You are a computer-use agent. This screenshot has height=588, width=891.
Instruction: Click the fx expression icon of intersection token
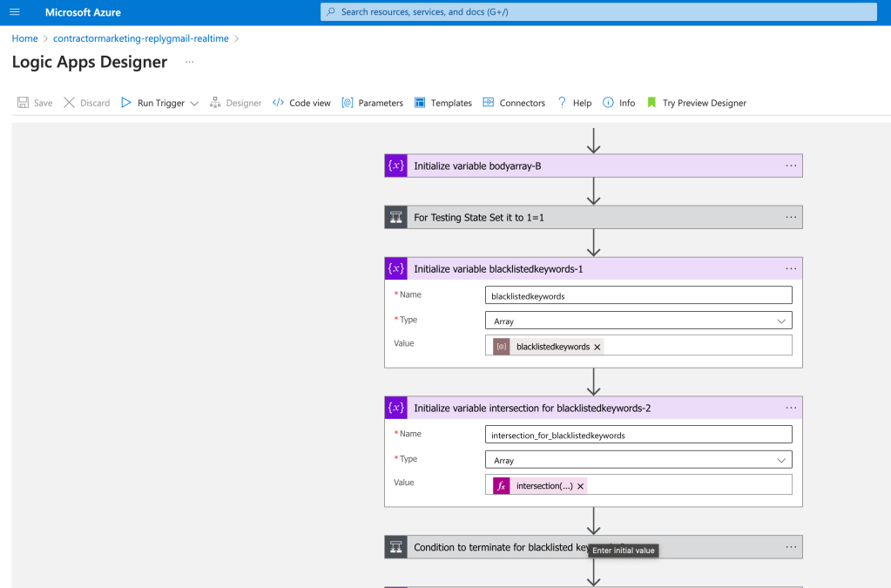click(501, 486)
